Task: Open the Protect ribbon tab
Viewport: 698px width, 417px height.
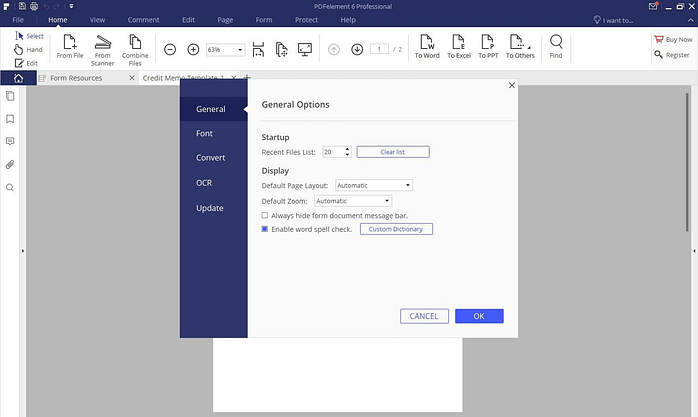Action: point(306,19)
